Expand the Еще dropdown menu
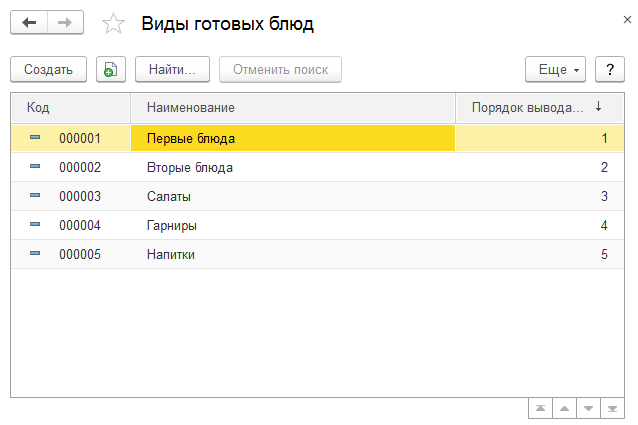This screenshot has width=638, height=425. pos(555,70)
